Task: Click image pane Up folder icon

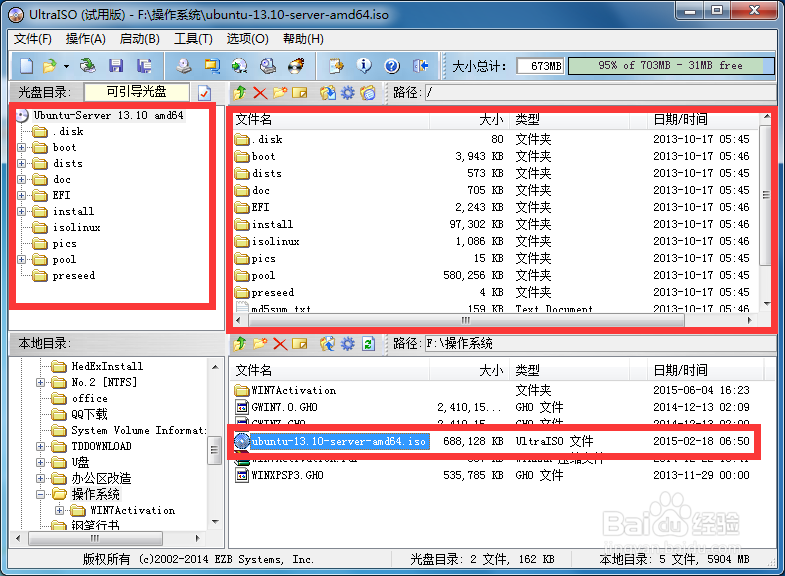Action: pos(240,93)
